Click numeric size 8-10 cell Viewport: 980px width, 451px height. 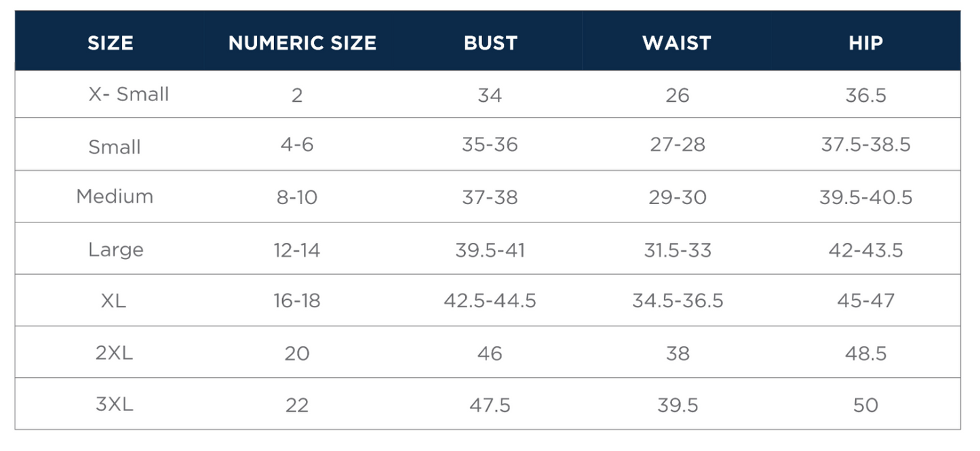(x=297, y=197)
